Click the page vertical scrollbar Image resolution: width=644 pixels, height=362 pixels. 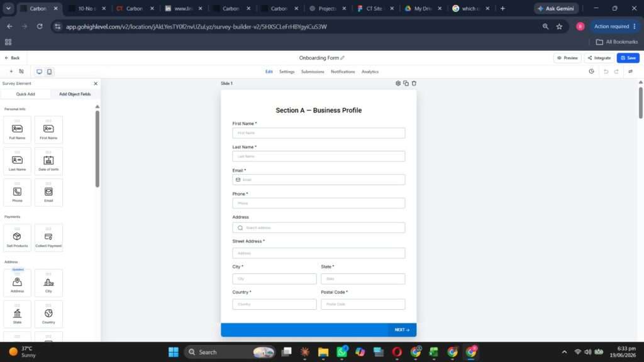[x=641, y=102]
